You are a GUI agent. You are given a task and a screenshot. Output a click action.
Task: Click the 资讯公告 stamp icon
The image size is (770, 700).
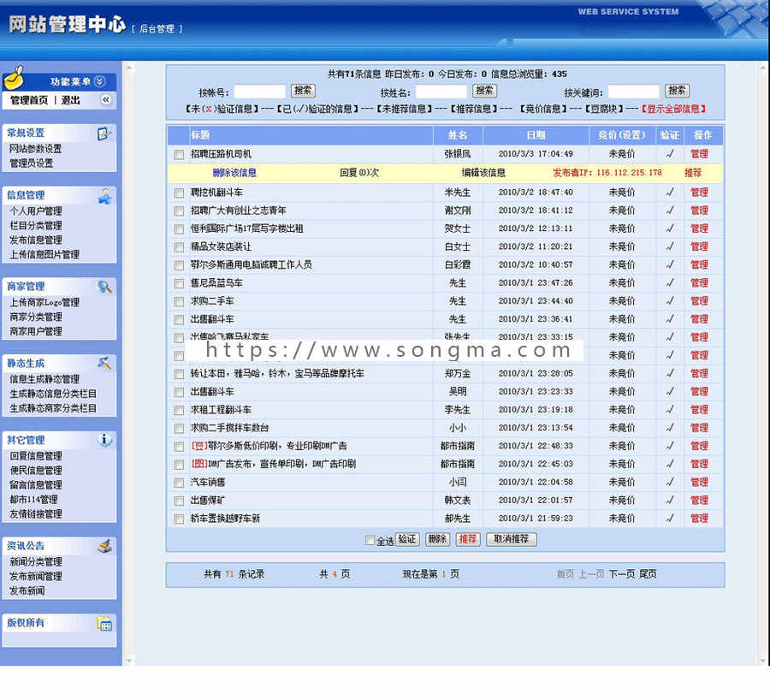[104, 546]
